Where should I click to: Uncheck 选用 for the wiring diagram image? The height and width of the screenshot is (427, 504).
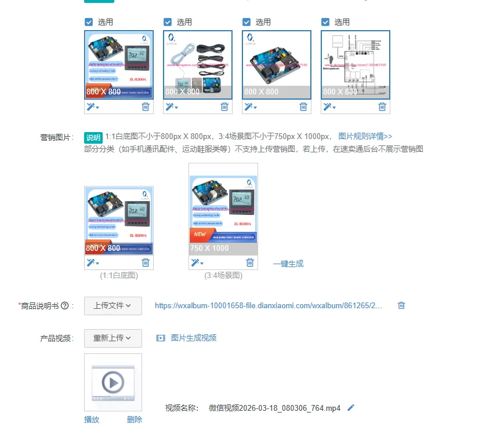(x=325, y=22)
